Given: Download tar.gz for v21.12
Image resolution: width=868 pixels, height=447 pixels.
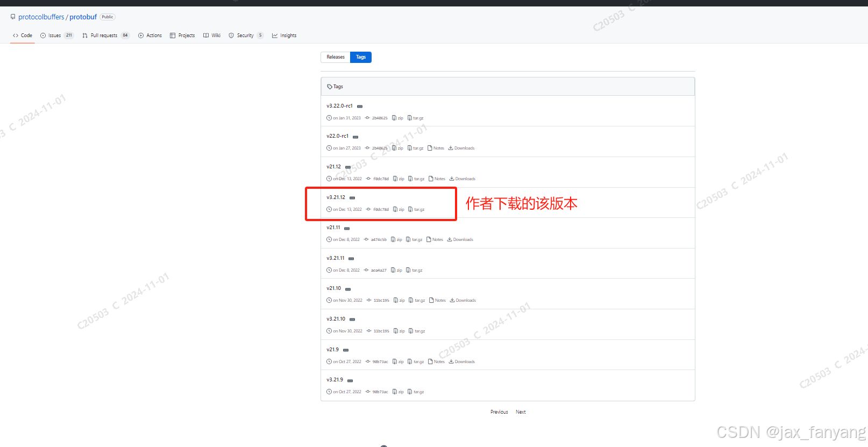Looking at the screenshot, I should click(417, 179).
